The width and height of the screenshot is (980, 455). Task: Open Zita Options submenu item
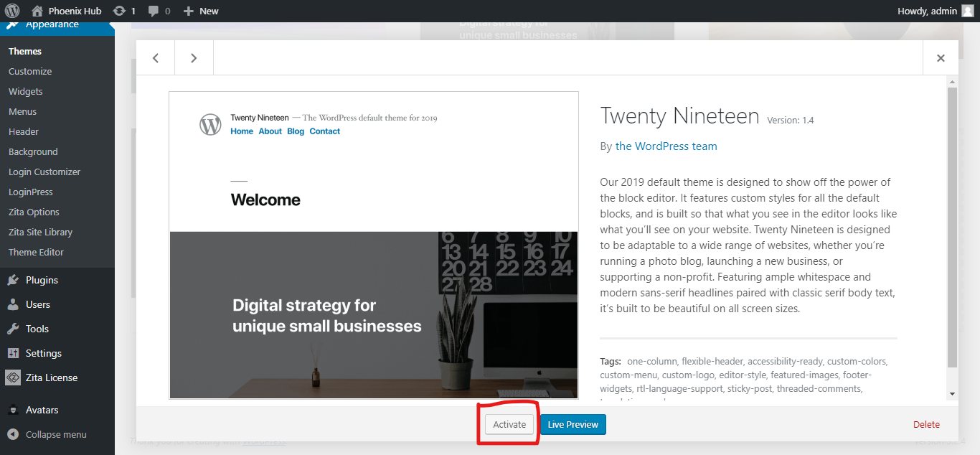coord(34,212)
